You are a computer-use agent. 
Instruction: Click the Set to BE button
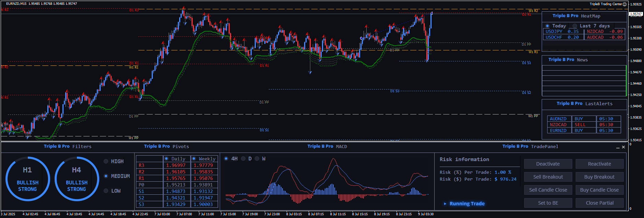(548, 203)
